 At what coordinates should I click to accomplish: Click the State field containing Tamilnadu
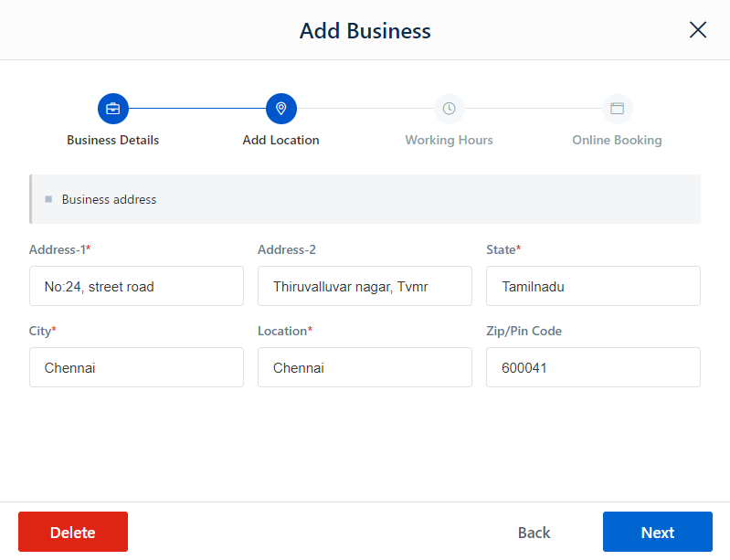pos(594,286)
